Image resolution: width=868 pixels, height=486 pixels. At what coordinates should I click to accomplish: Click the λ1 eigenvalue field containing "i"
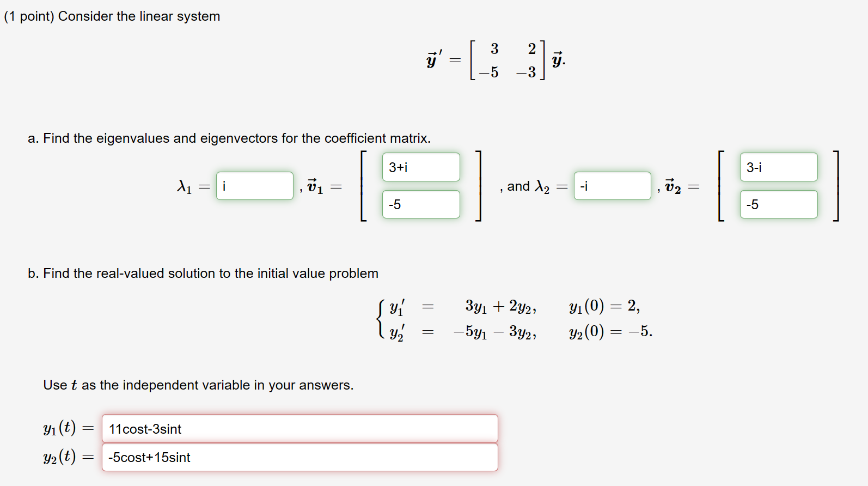254,186
